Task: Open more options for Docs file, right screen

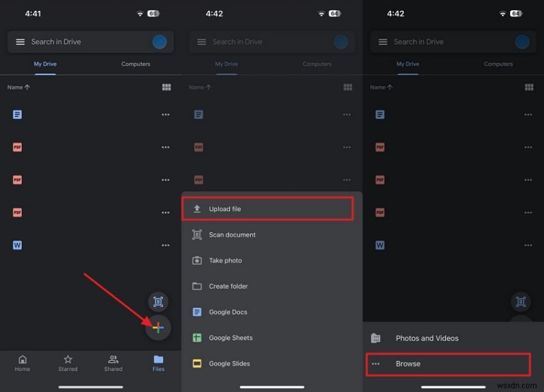Action: click(528, 114)
